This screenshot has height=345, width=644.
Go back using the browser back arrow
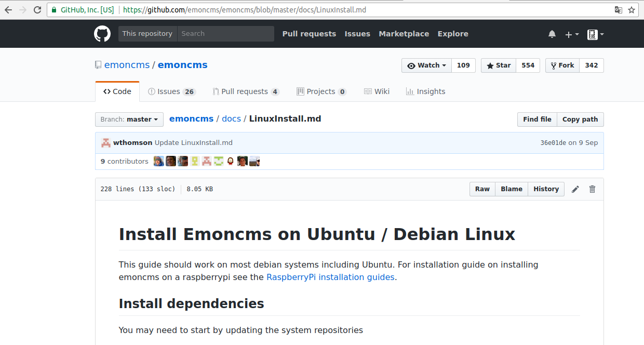(x=8, y=10)
